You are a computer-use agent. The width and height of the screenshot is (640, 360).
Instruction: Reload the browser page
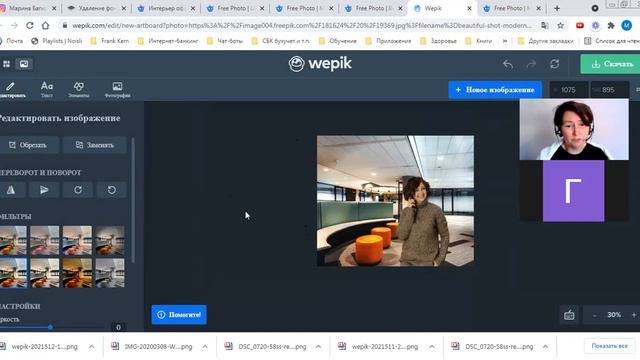click(30, 25)
